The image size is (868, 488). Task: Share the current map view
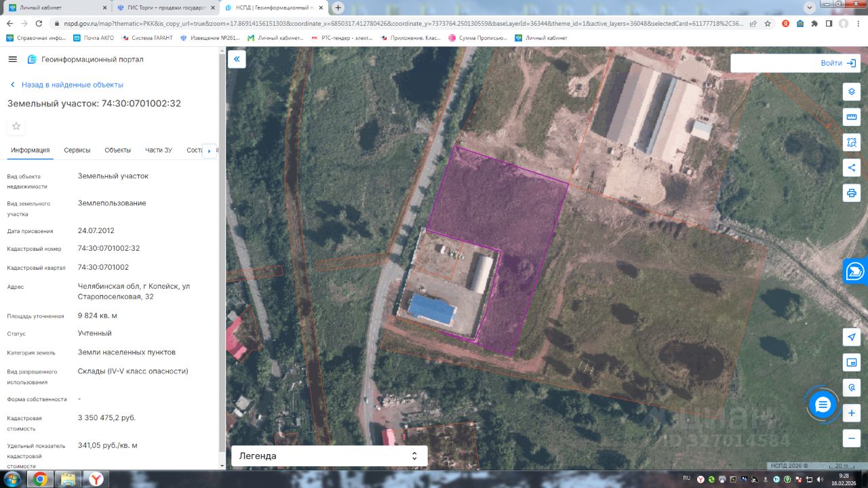(852, 167)
